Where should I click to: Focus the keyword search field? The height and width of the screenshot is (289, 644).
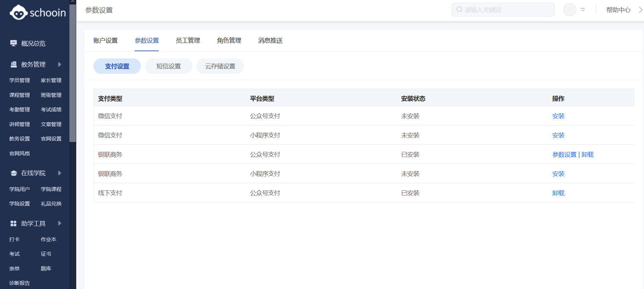point(503,10)
